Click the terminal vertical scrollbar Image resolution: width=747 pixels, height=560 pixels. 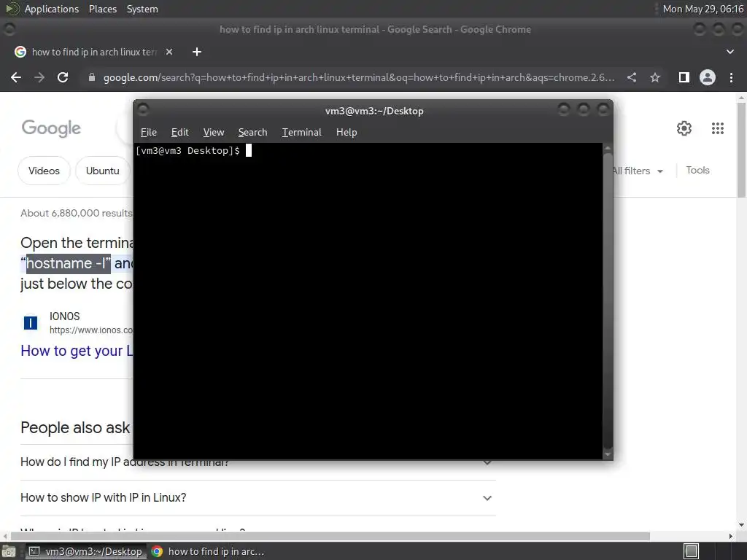point(608,301)
